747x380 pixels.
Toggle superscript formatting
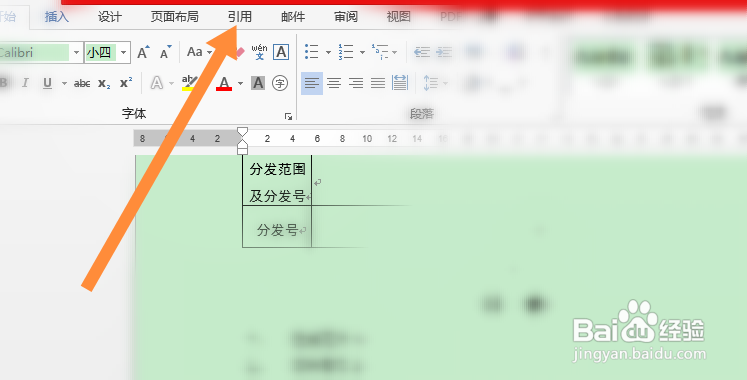pos(126,83)
